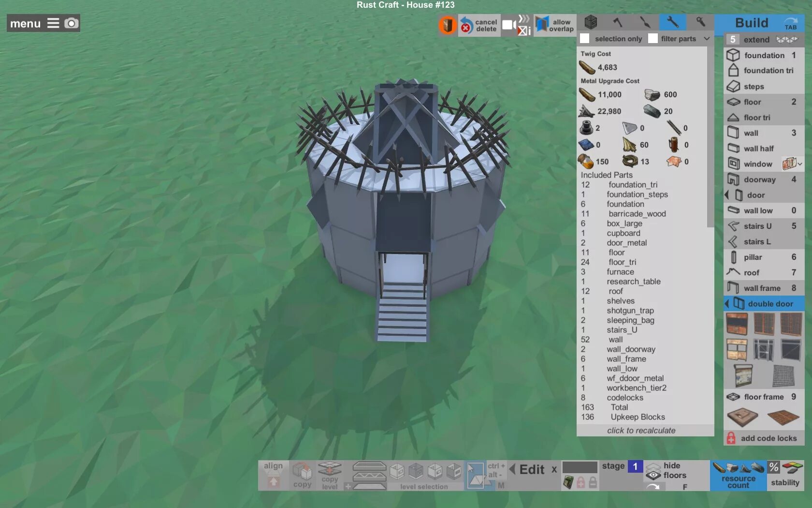
Task: Toggle resource count panel
Action: (x=738, y=476)
